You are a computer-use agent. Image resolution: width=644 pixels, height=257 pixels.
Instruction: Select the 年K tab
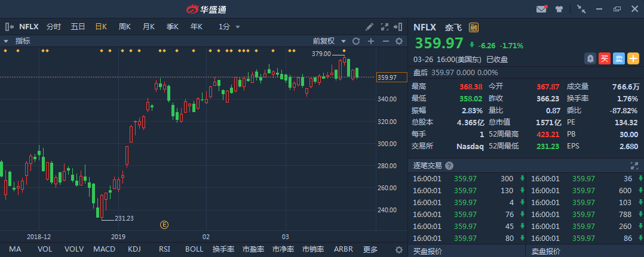coord(197,27)
